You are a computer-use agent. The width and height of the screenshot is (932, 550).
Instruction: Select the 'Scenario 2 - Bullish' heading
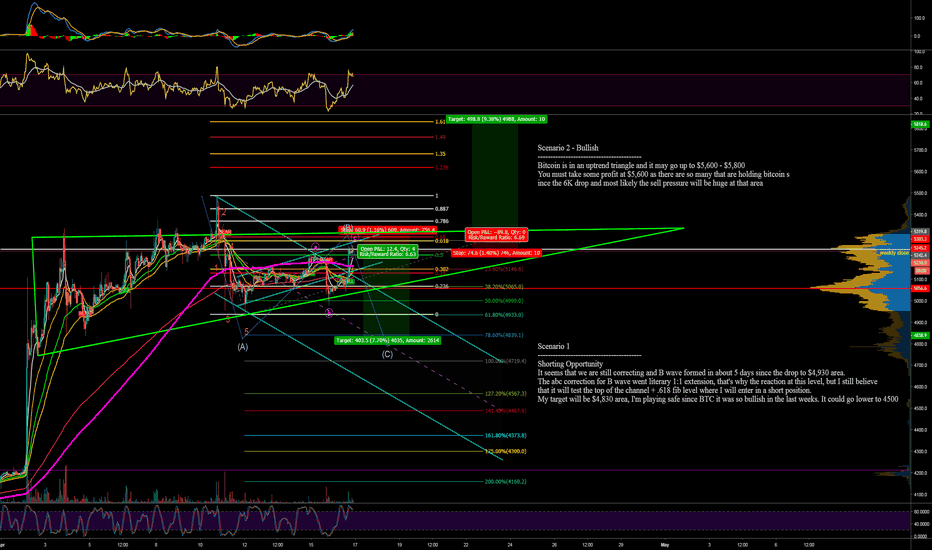[x=568, y=148]
